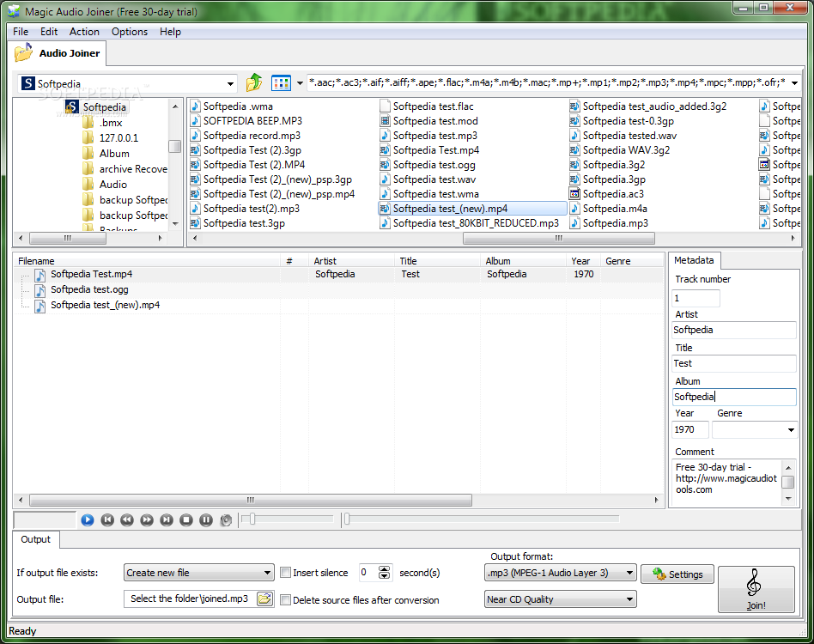The height and width of the screenshot is (644, 814).
Task: Click the playback position slider handle
Action: [x=347, y=519]
